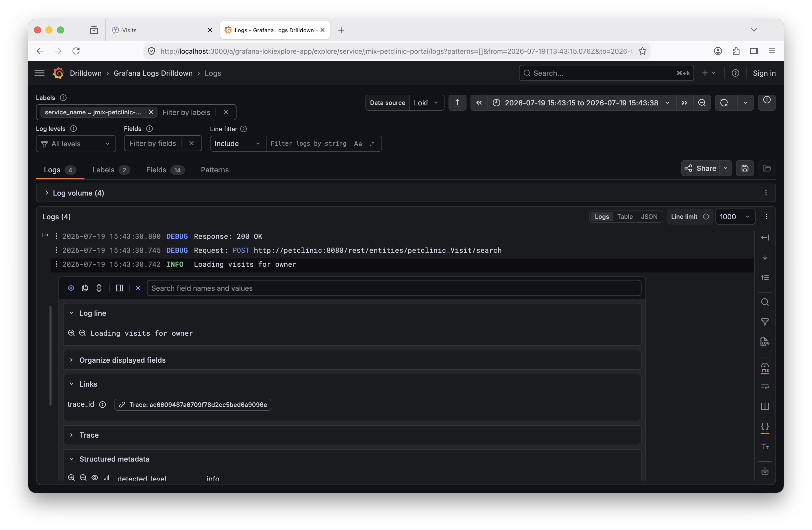
Task: Toggle the eye icon on detected_level row
Action: (95, 478)
